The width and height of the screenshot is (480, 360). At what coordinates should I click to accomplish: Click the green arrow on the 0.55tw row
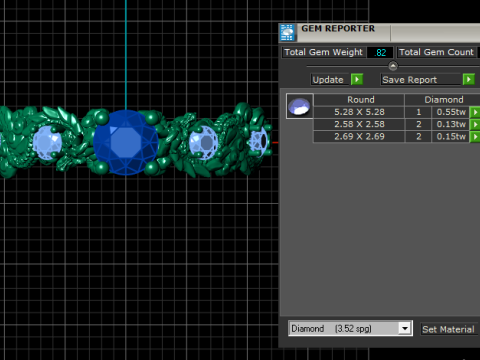475,112
